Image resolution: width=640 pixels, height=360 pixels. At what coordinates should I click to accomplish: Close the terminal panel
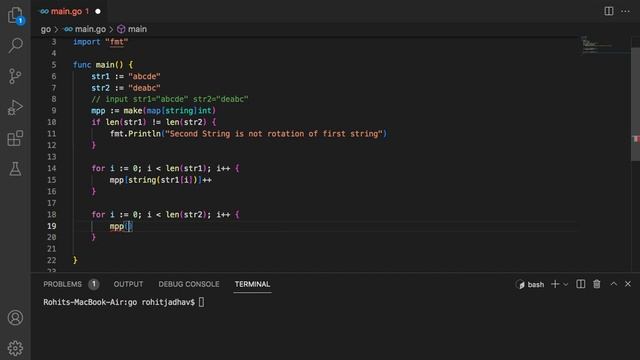click(628, 284)
